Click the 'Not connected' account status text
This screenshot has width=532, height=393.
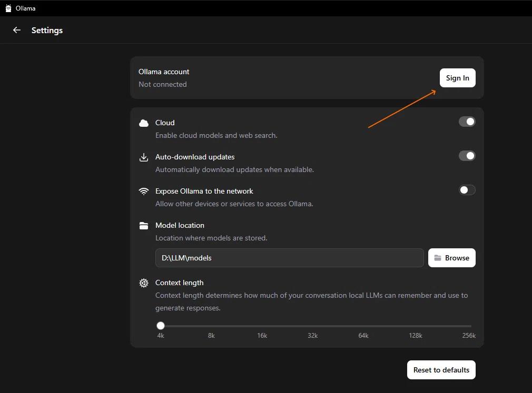[x=163, y=84]
